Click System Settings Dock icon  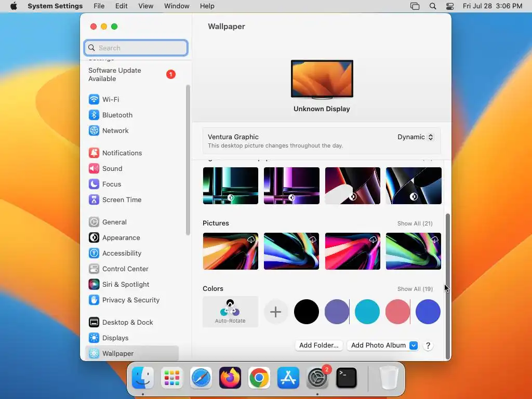(x=317, y=378)
